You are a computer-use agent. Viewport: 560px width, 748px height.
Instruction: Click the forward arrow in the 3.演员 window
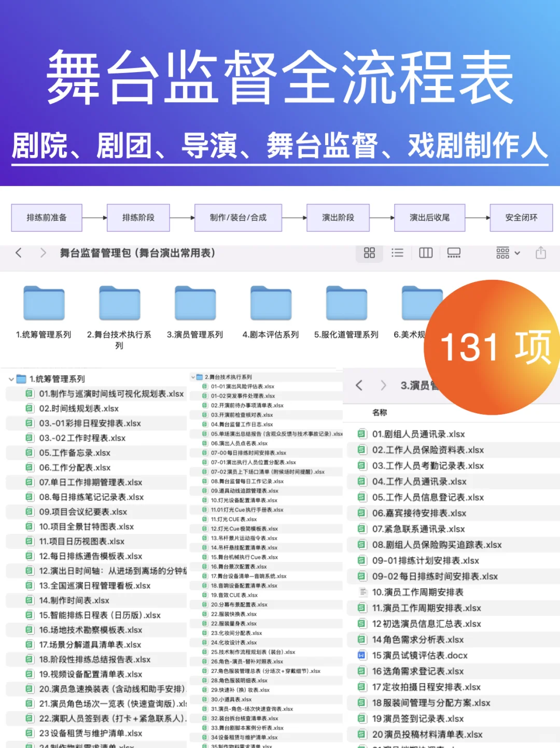click(x=383, y=385)
